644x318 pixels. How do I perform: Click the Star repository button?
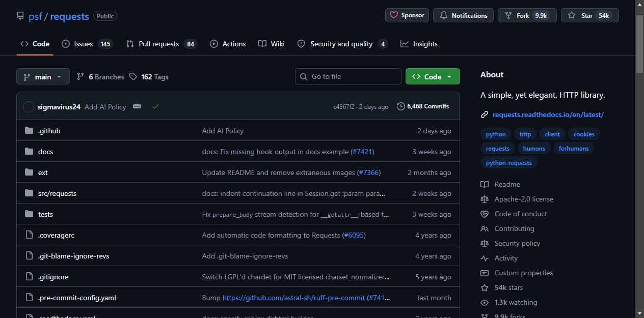(x=590, y=15)
